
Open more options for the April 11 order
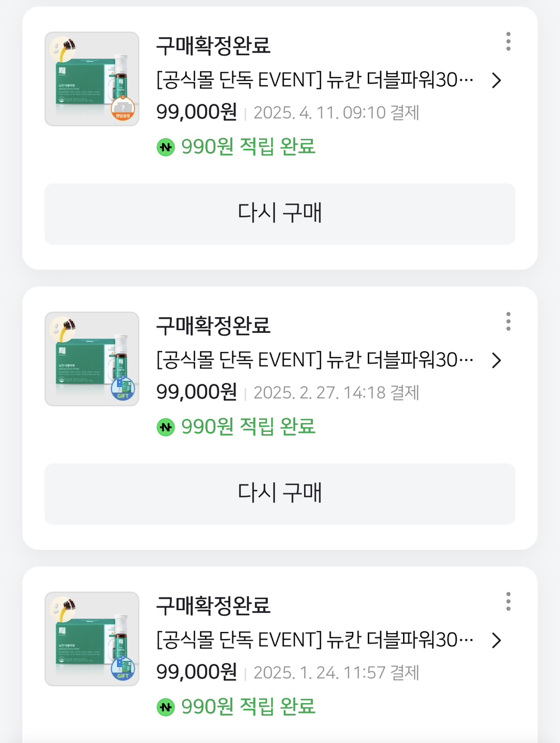click(x=508, y=42)
